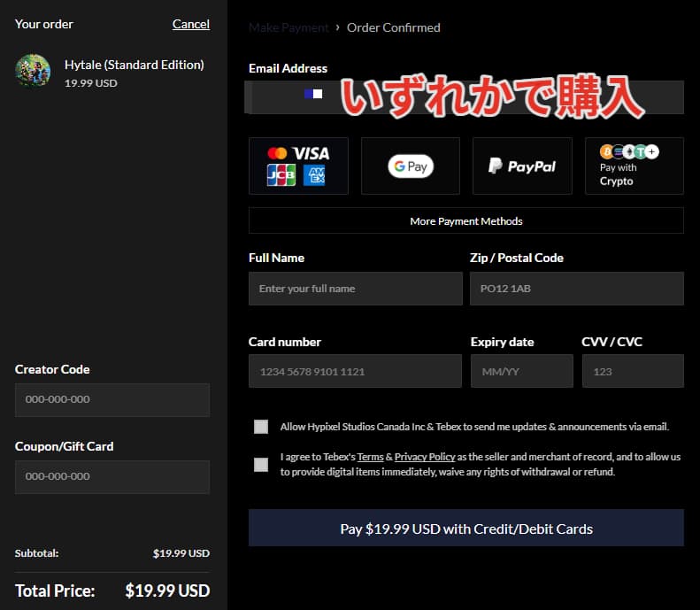This screenshot has width=700, height=610.
Task: Click into the Card number field
Action: coord(355,372)
